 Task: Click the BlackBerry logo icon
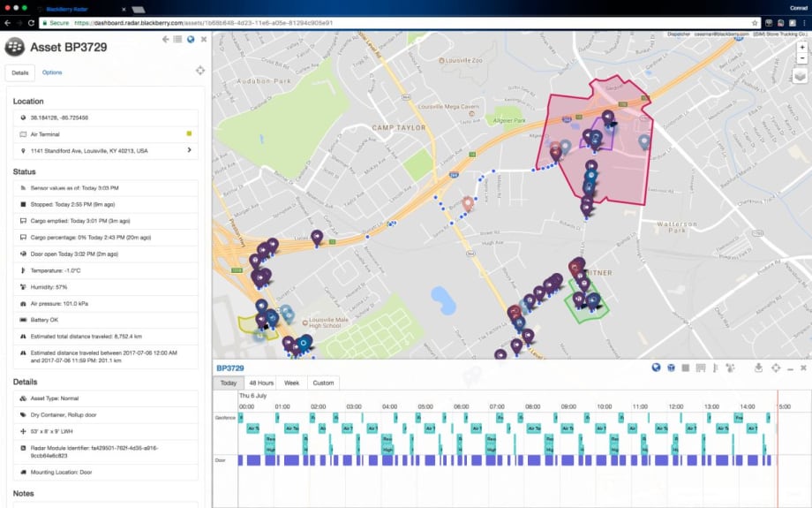click(x=14, y=47)
